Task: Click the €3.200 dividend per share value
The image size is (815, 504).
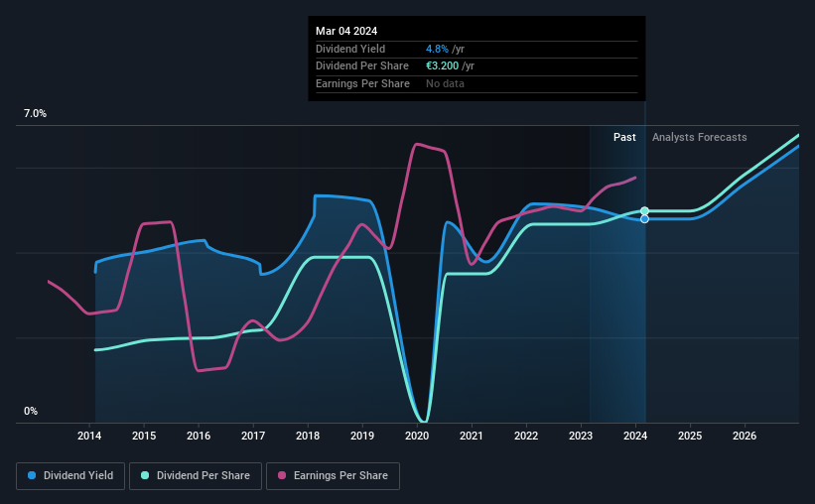Action: click(x=443, y=66)
